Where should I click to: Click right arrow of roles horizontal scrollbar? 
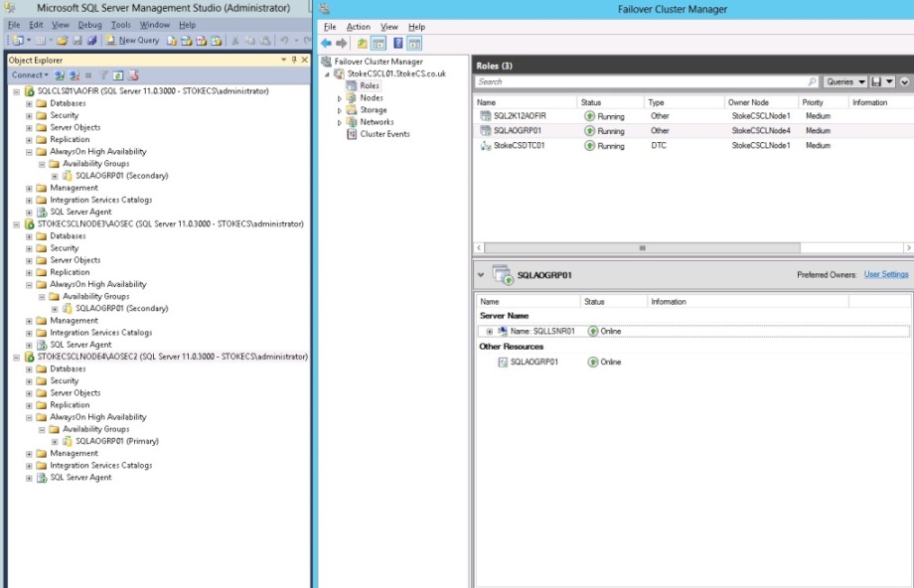tap(908, 248)
